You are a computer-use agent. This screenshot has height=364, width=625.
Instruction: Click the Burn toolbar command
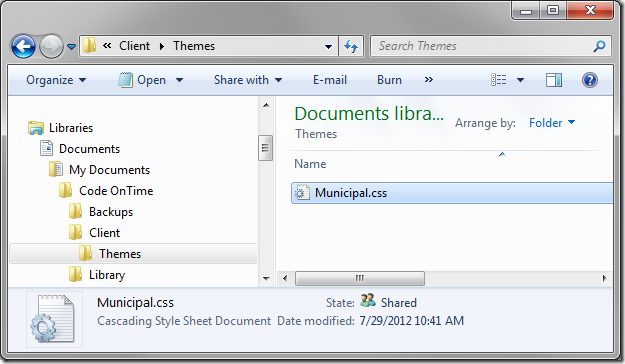pyautogui.click(x=389, y=80)
